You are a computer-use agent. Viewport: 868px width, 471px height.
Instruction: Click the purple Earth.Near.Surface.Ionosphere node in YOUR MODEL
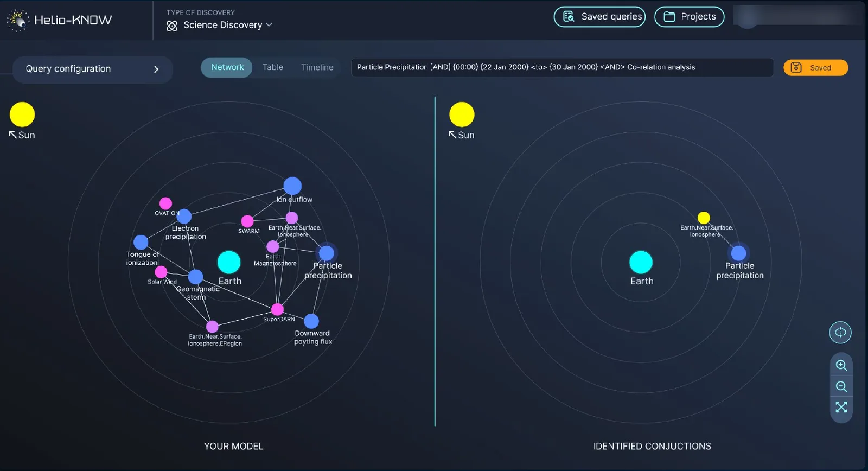pyautogui.click(x=292, y=218)
